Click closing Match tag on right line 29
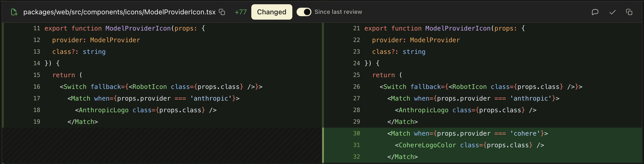This screenshot has width=644, height=164. coord(402,122)
